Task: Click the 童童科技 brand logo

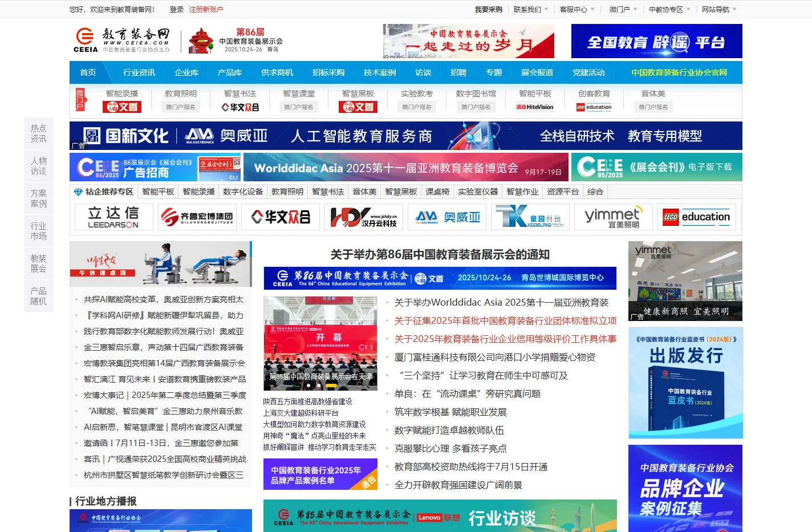Action: (530, 217)
